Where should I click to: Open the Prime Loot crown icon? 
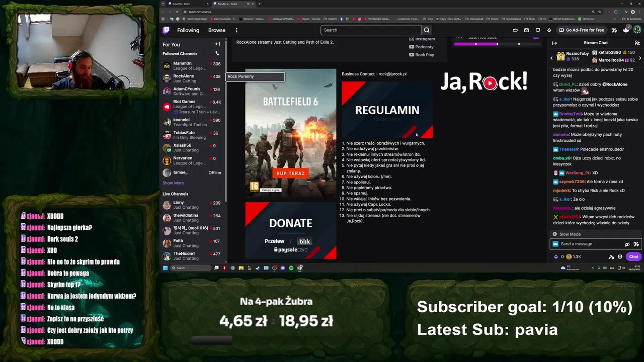coord(515,30)
